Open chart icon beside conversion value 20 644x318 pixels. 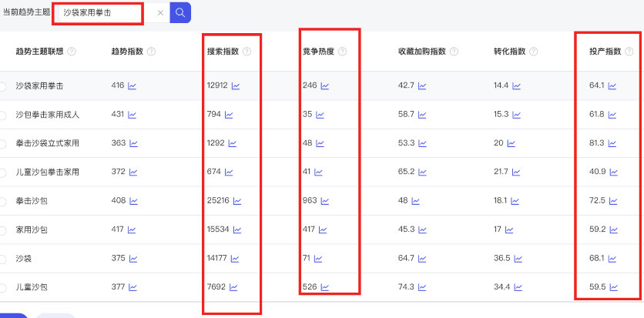[511, 144]
